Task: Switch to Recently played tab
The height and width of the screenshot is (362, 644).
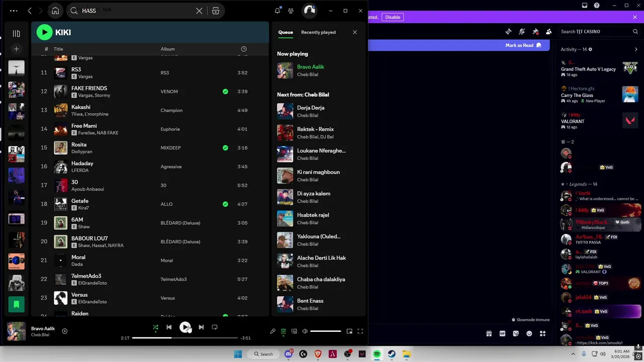Action: tap(318, 32)
